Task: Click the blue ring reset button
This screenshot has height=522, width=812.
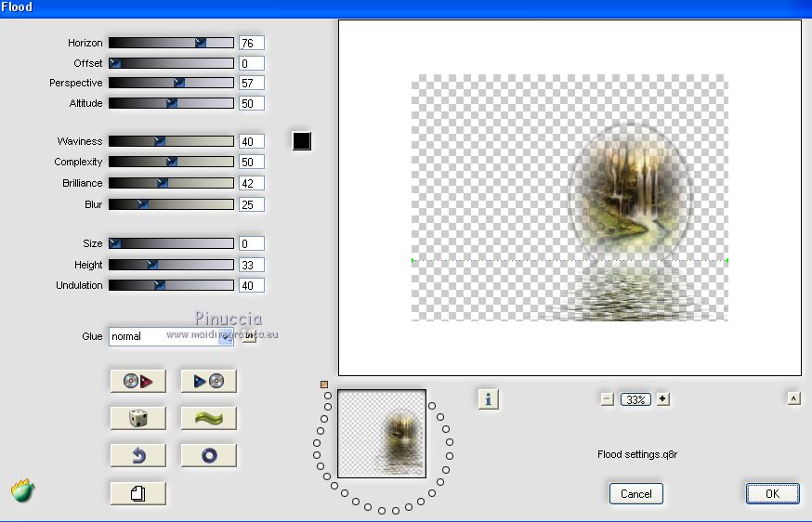Action: point(209,456)
